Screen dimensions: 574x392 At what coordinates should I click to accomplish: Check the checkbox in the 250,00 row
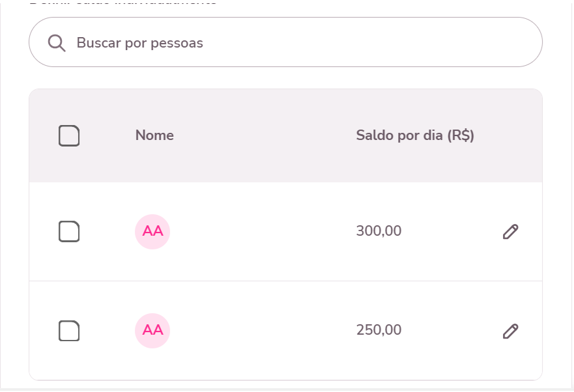[69, 330]
